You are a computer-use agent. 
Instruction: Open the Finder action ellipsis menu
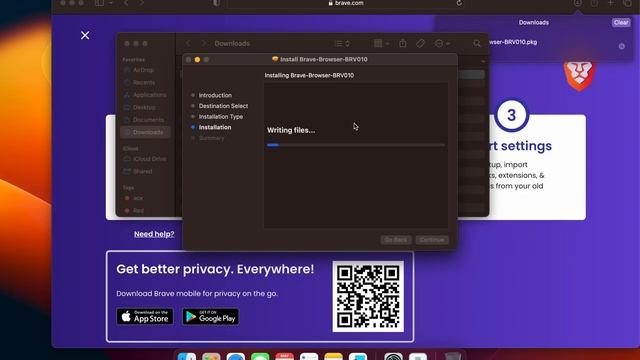(439, 43)
